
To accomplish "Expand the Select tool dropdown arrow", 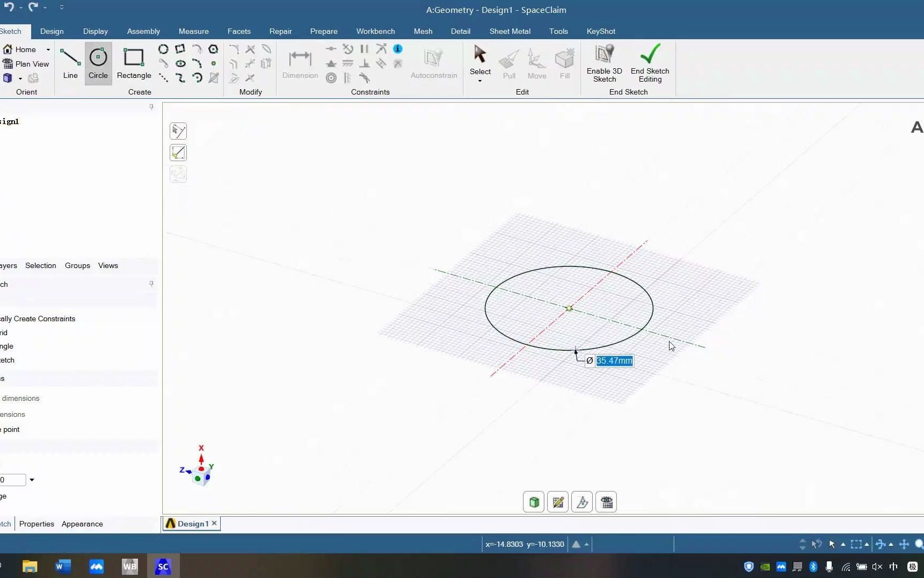I will click(480, 81).
